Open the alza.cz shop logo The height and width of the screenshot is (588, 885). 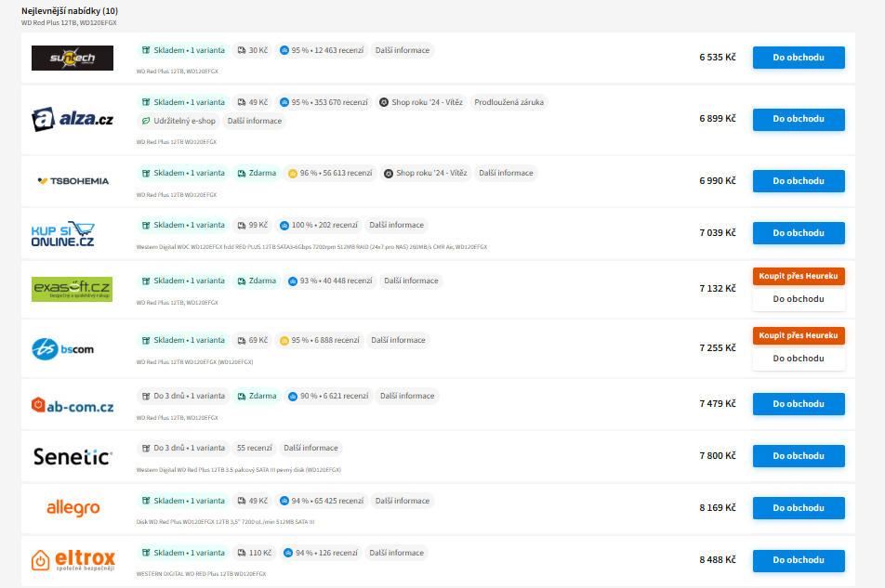[x=73, y=119]
